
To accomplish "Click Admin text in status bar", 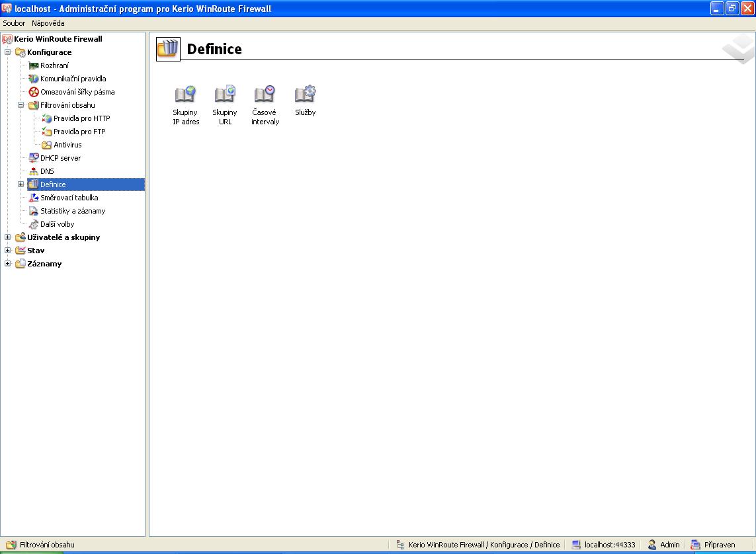I will pyautogui.click(x=670, y=545).
